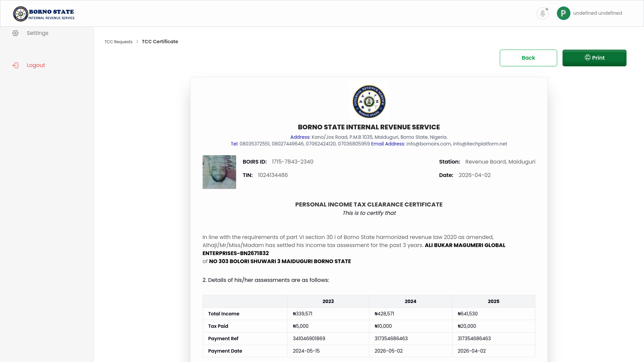The height and width of the screenshot is (362, 644).
Task: Select Logout in the sidebar
Action: [x=36, y=65]
